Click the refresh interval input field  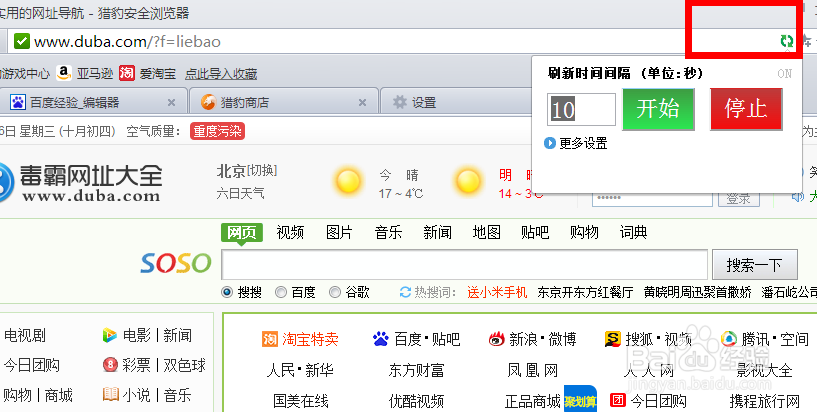pos(581,109)
